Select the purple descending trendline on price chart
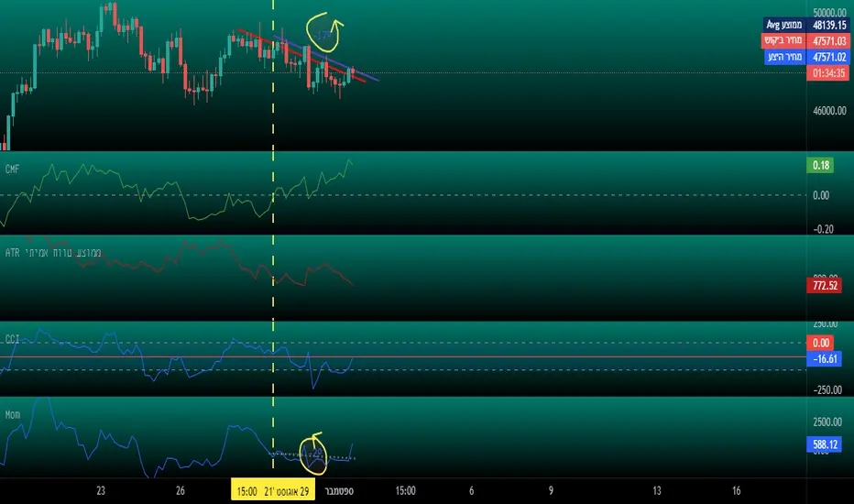The height and width of the screenshot is (504, 854). pyautogui.click(x=325, y=59)
